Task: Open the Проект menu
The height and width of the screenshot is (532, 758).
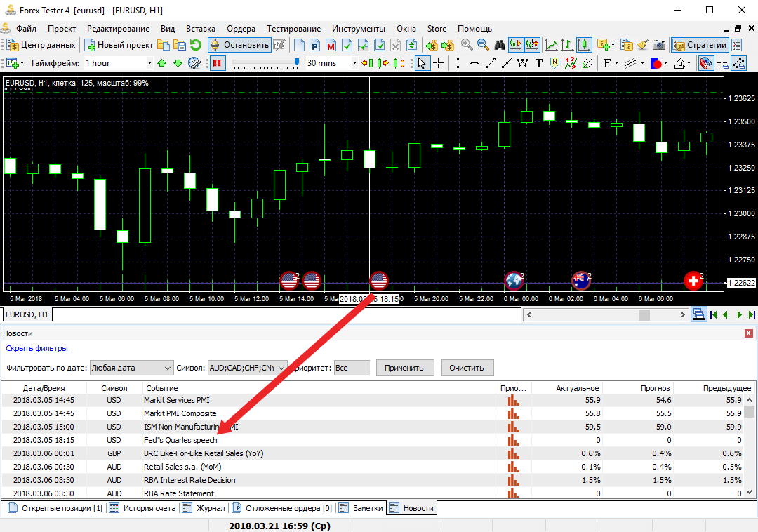Action: point(61,29)
